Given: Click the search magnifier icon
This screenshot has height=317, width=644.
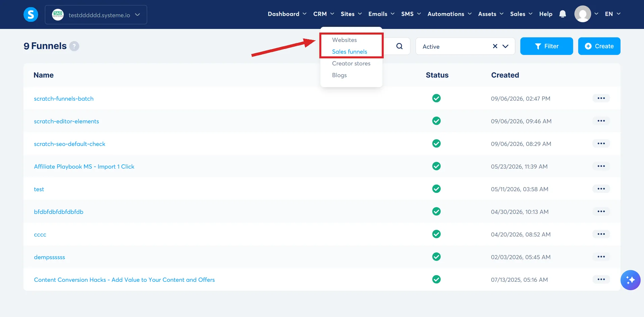Looking at the screenshot, I should coord(399,46).
